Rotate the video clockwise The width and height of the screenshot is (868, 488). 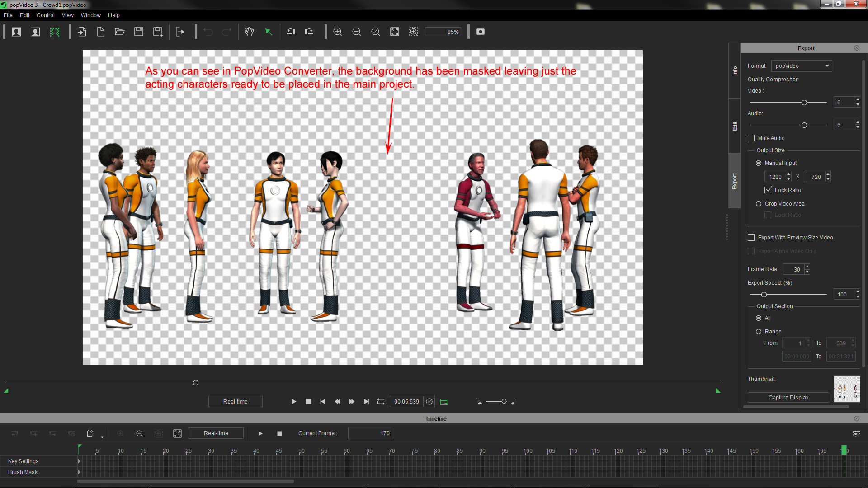(309, 32)
